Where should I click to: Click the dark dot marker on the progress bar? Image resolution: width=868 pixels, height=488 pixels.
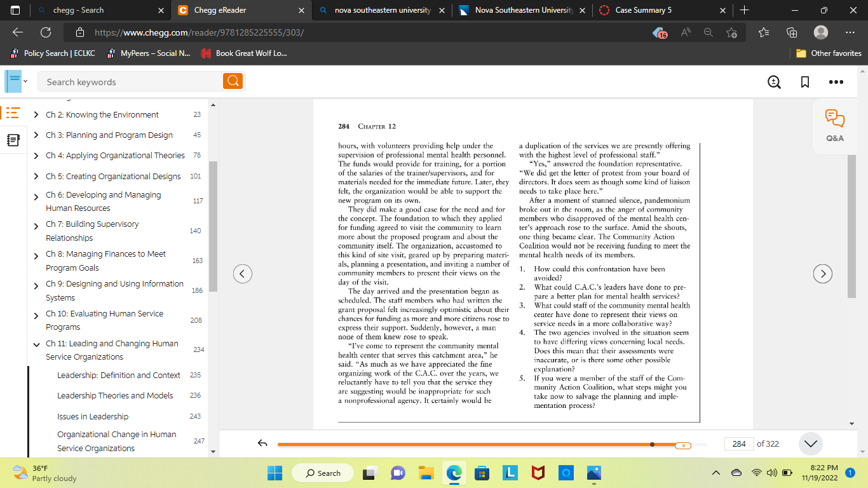pos(653,445)
